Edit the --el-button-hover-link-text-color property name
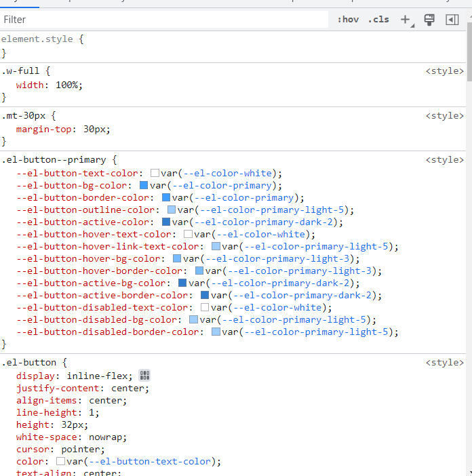472x476 pixels. click(107, 247)
